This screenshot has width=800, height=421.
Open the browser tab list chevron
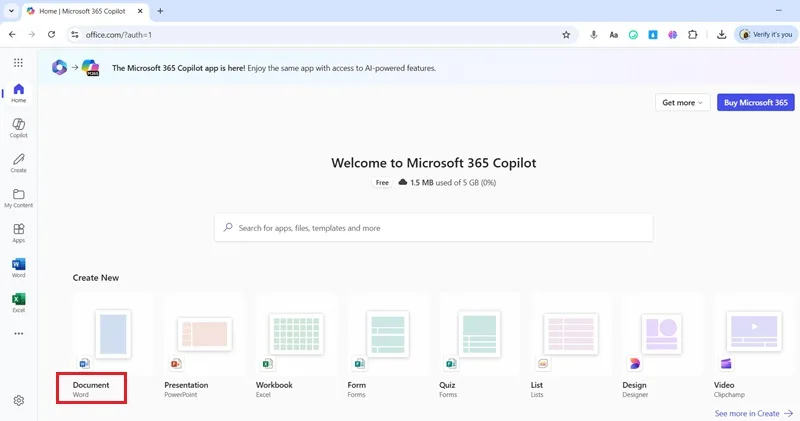11,11
